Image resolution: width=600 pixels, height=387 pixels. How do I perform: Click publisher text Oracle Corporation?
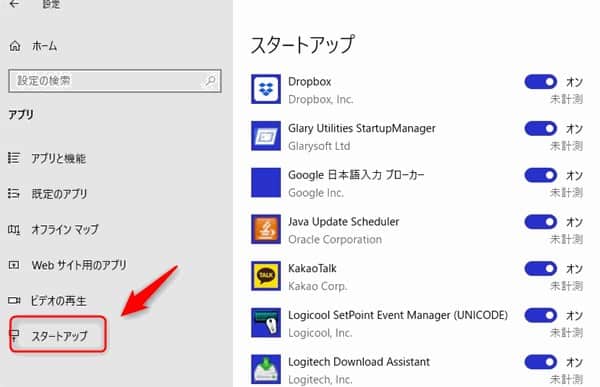click(335, 240)
